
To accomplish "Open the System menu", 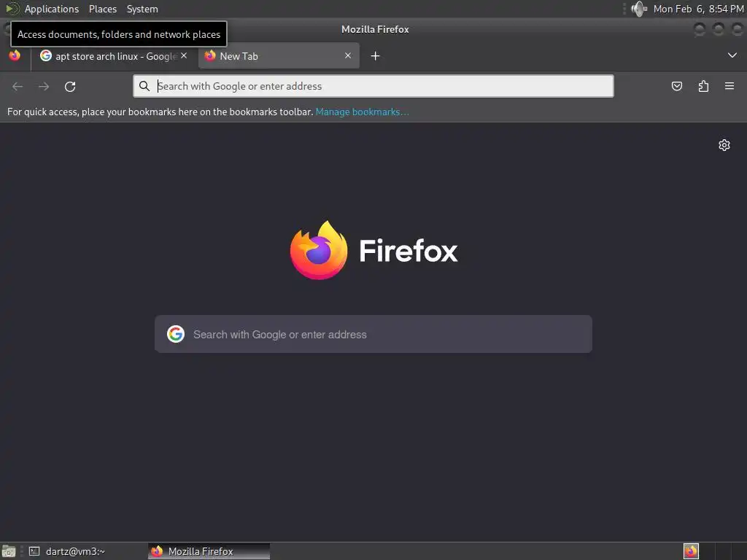I will (x=142, y=9).
